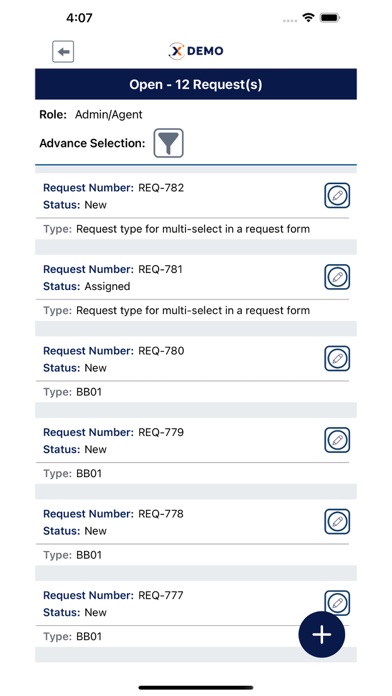Click the BB01 type under REQ-778

(89, 555)
